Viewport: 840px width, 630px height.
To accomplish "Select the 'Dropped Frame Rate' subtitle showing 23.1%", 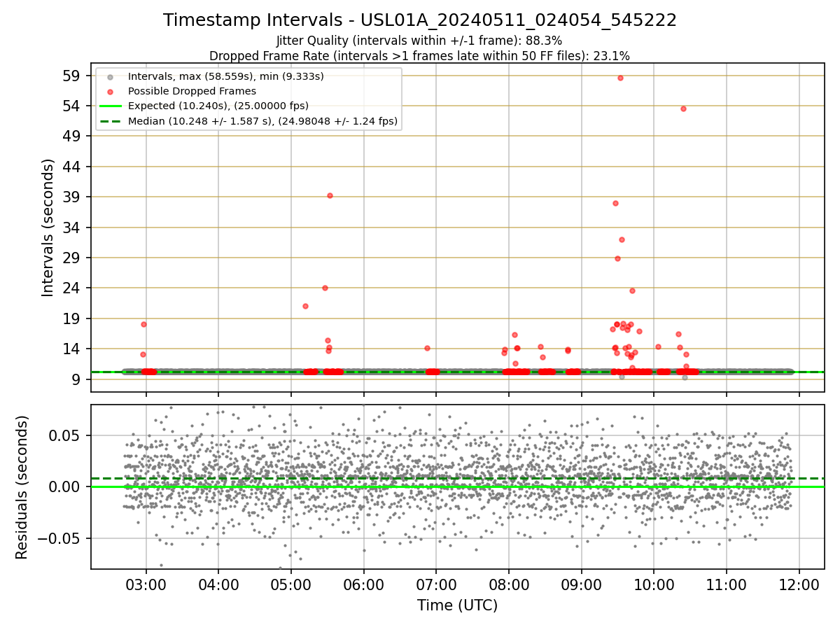I will 419,56.
